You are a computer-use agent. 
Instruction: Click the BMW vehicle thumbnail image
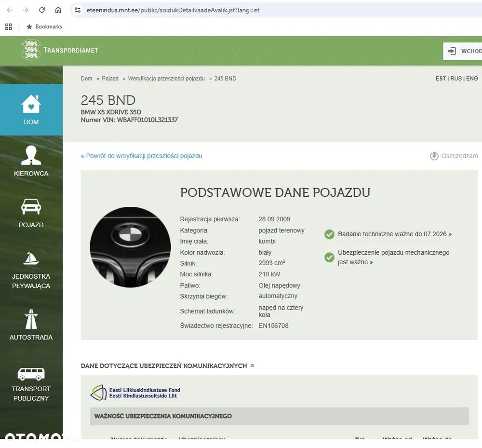pyautogui.click(x=130, y=247)
